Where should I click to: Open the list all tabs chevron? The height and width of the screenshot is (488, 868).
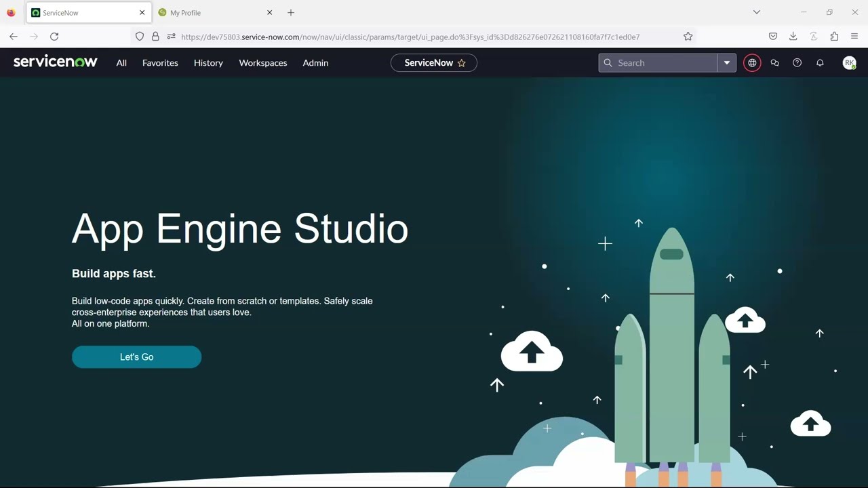click(x=757, y=12)
